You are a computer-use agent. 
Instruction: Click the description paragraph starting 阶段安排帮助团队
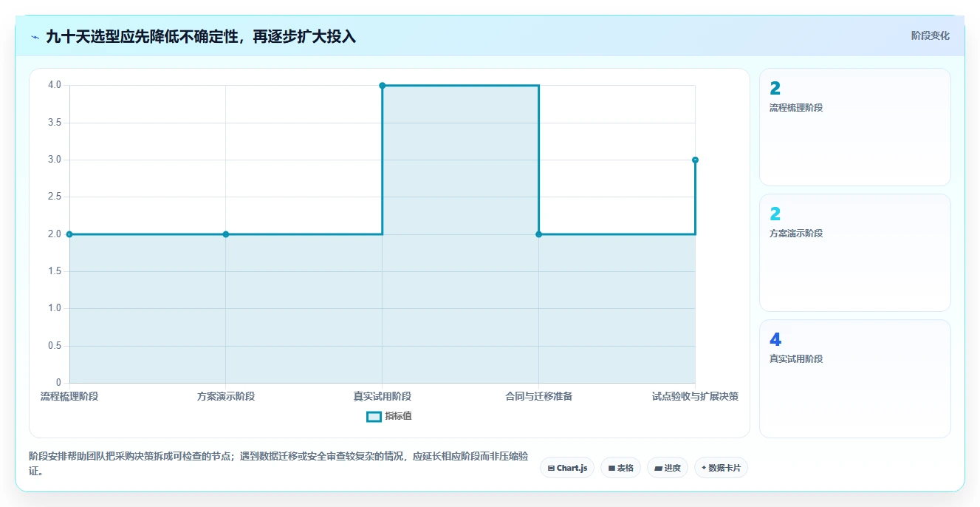click(278, 463)
